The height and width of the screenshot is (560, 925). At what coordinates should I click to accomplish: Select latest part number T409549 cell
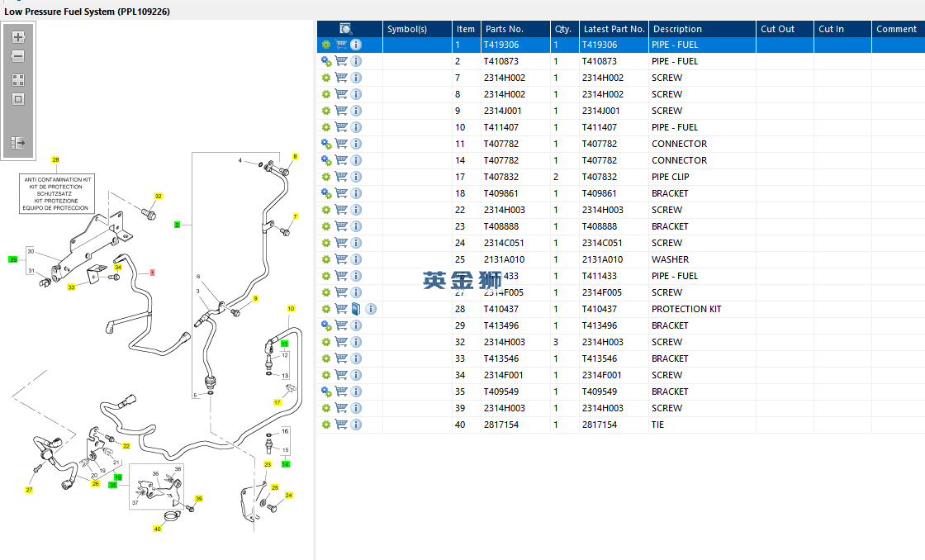[x=614, y=392]
